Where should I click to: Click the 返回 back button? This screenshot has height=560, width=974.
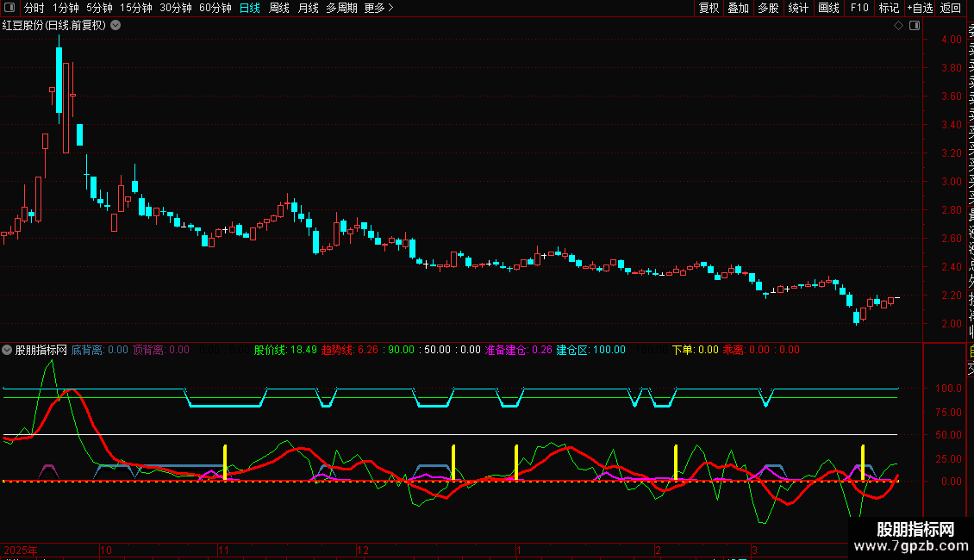tap(951, 9)
